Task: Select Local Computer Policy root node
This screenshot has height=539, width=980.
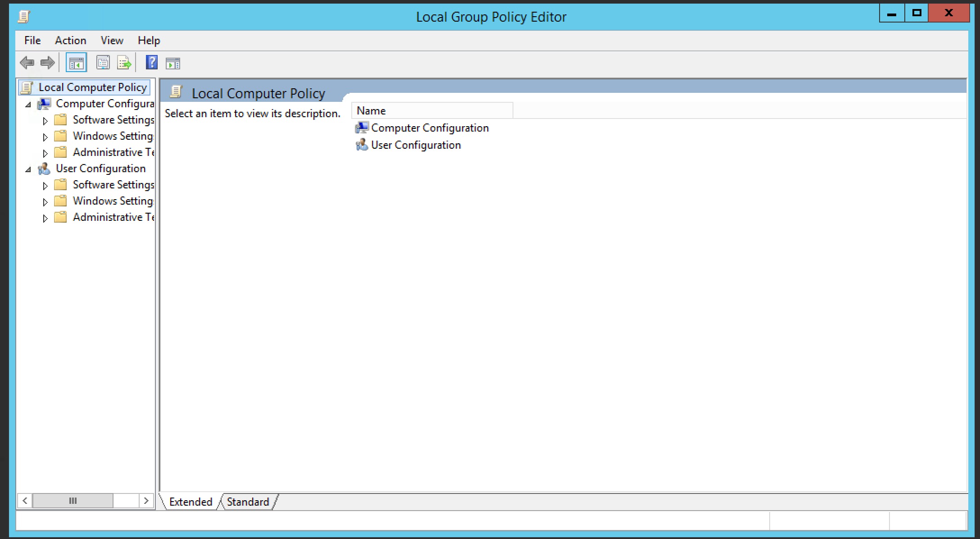Action: (92, 87)
